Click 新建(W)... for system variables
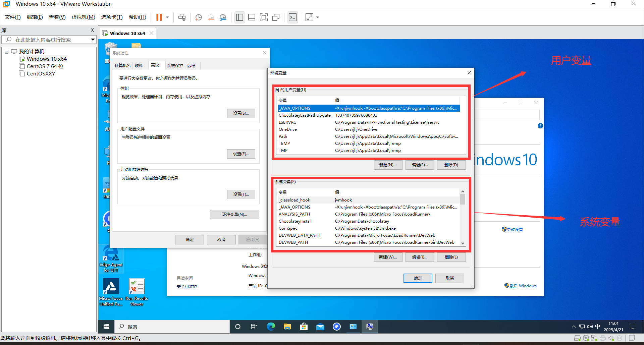 click(388, 257)
